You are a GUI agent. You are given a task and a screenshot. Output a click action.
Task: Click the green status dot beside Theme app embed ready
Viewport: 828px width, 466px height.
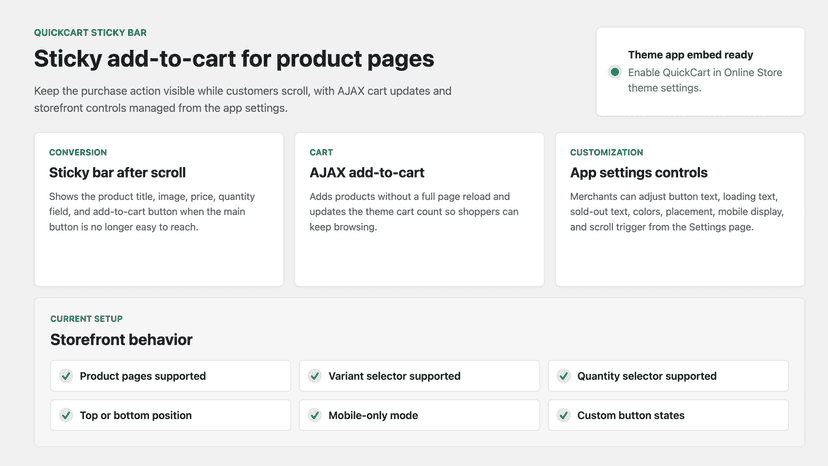614,72
